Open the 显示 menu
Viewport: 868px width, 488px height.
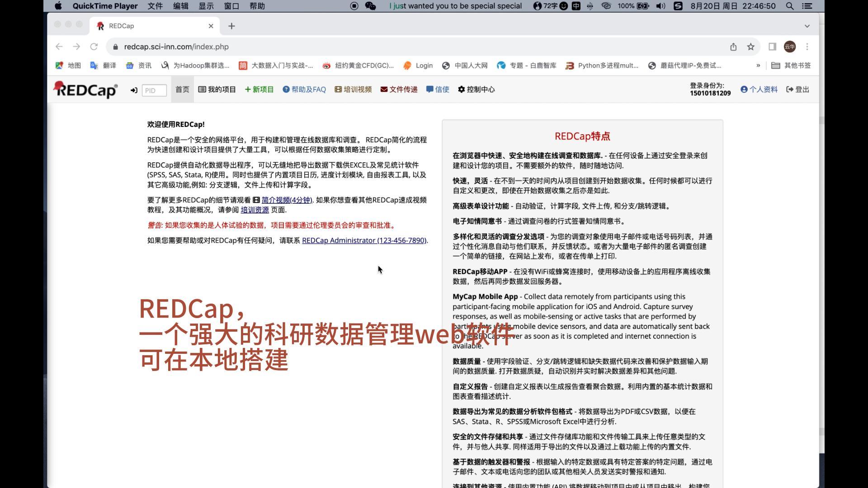click(206, 6)
